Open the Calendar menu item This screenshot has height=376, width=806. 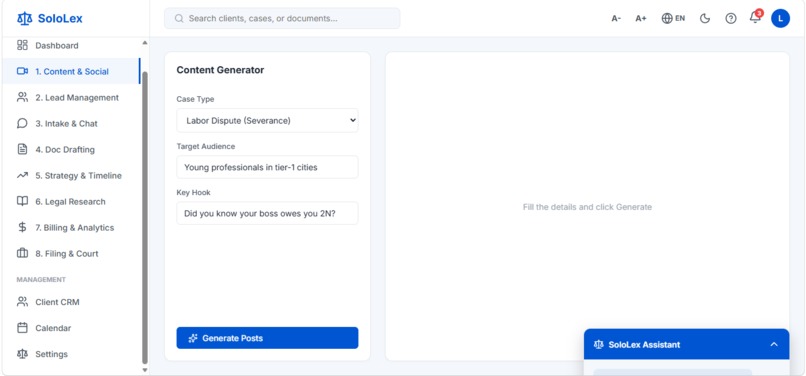pos(70,328)
